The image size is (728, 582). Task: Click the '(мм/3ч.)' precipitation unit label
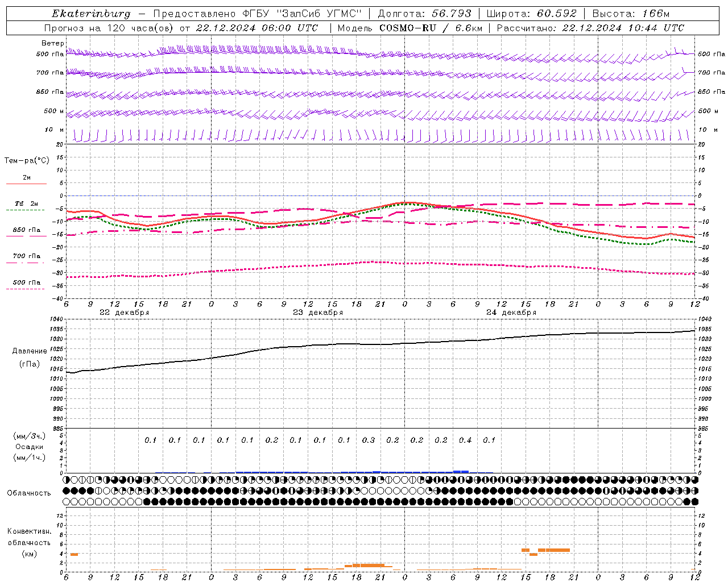pyautogui.click(x=29, y=436)
